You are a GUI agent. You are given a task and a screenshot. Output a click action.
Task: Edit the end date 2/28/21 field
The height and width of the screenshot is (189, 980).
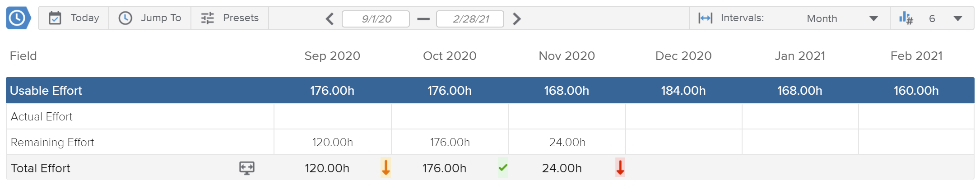[470, 19]
